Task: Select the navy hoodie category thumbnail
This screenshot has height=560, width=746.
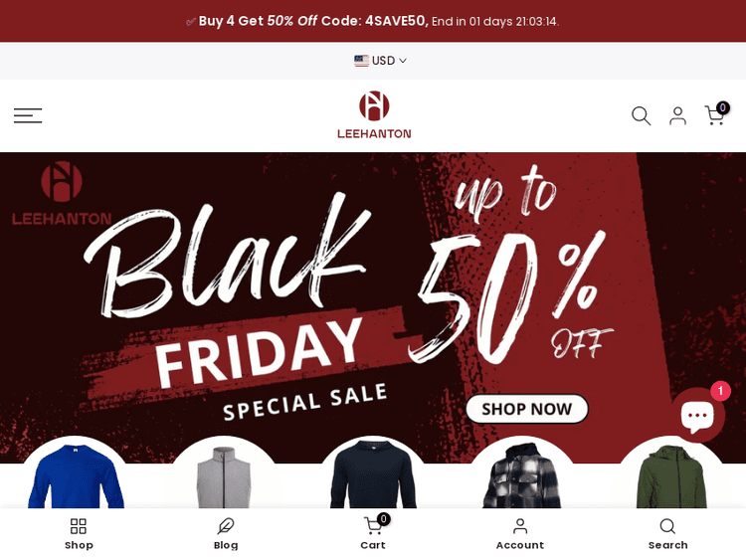Action: click(373, 472)
